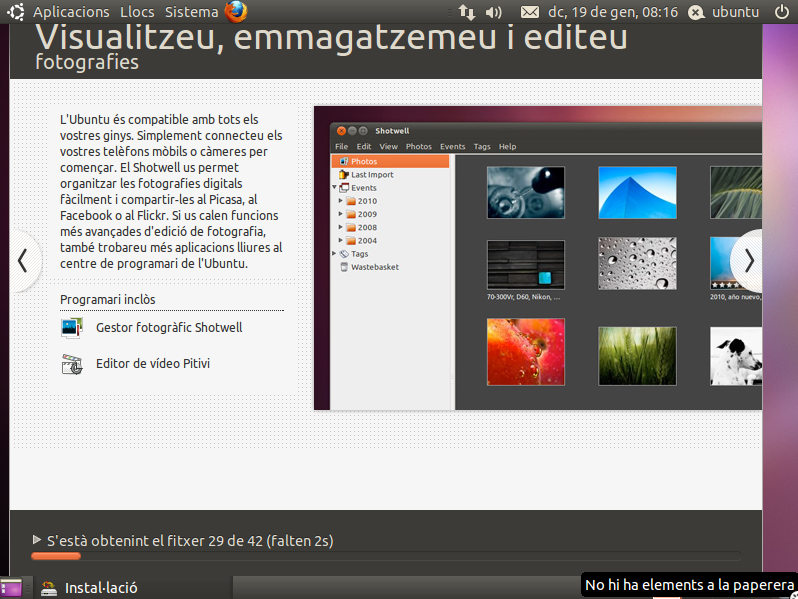This screenshot has width=798, height=599.
Task: Open Help menu in Shotwell screenshot
Action: [507, 147]
